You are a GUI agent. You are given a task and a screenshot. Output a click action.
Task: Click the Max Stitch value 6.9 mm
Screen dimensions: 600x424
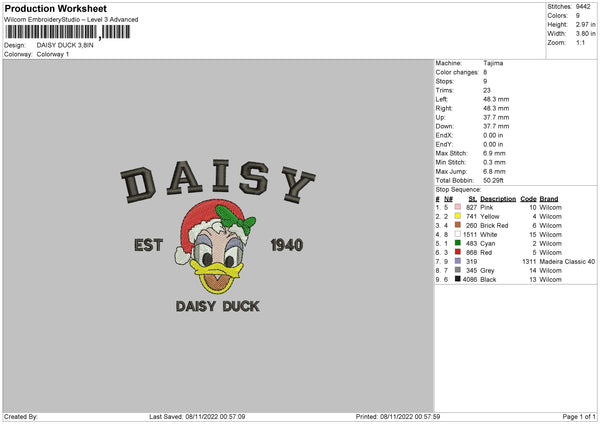tap(494, 153)
